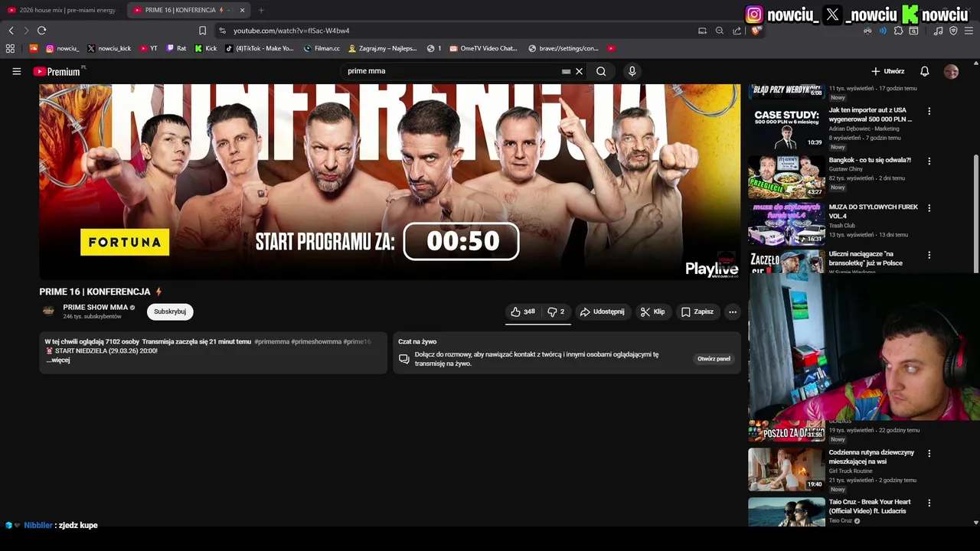The height and width of the screenshot is (551, 980).
Task: Click the page vertical scrollbar
Action: coord(975,214)
